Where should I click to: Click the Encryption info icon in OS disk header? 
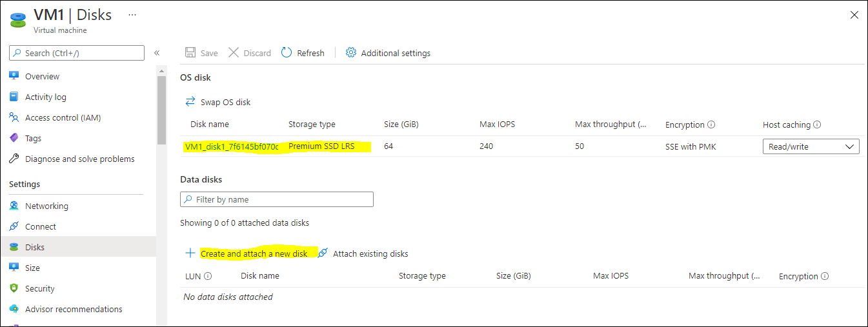(711, 124)
